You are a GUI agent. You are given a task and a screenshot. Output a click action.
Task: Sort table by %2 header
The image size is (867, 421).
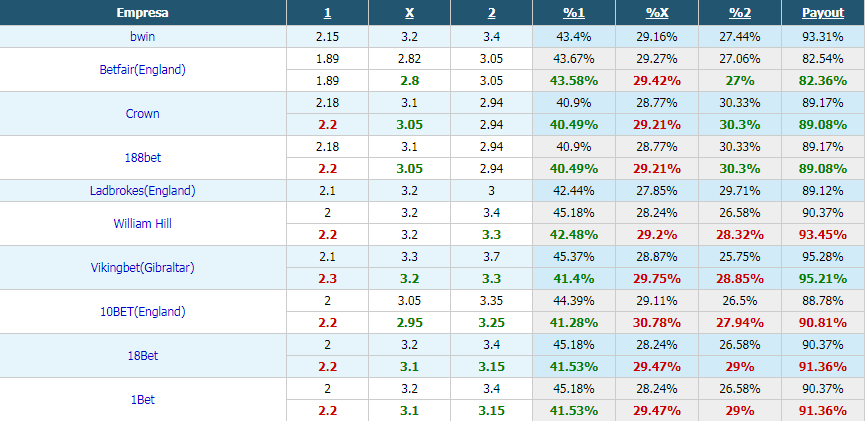(x=740, y=13)
